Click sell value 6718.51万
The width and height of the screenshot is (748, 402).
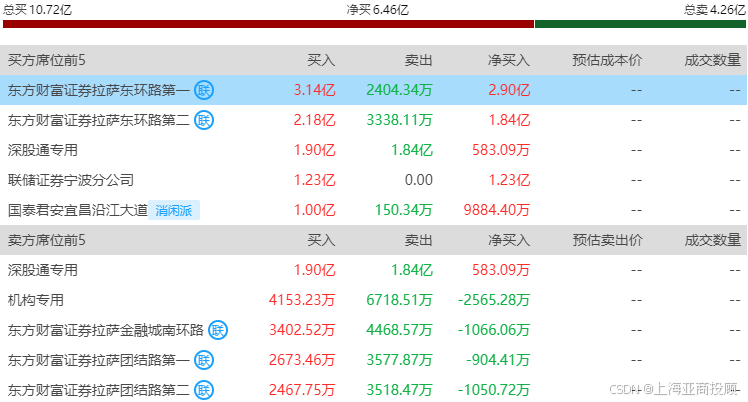[x=399, y=300]
